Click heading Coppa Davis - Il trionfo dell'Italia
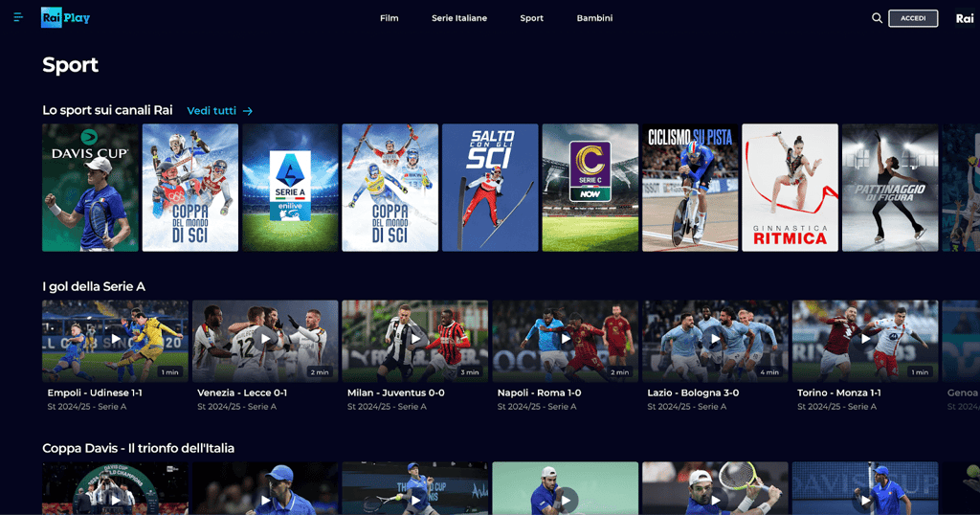 138,448
